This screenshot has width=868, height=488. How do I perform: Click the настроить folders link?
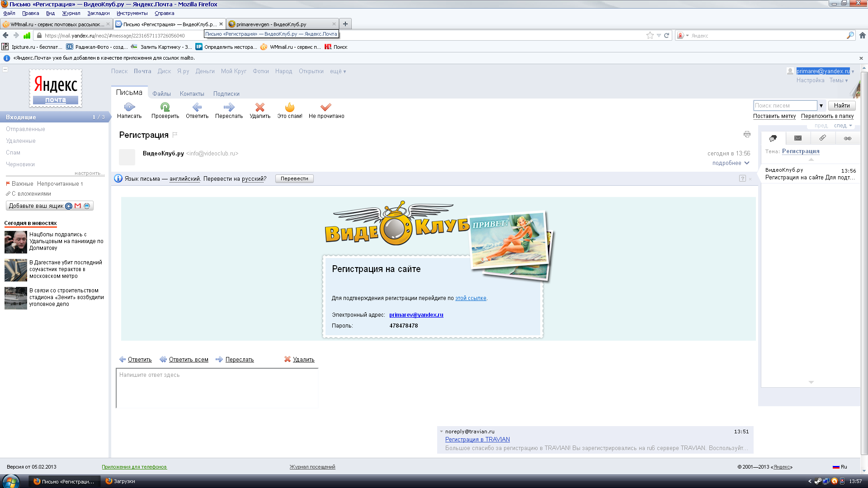click(89, 173)
